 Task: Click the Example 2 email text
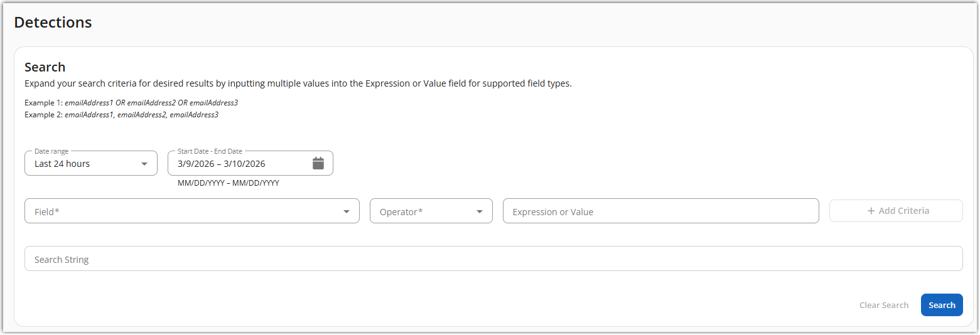pos(141,115)
